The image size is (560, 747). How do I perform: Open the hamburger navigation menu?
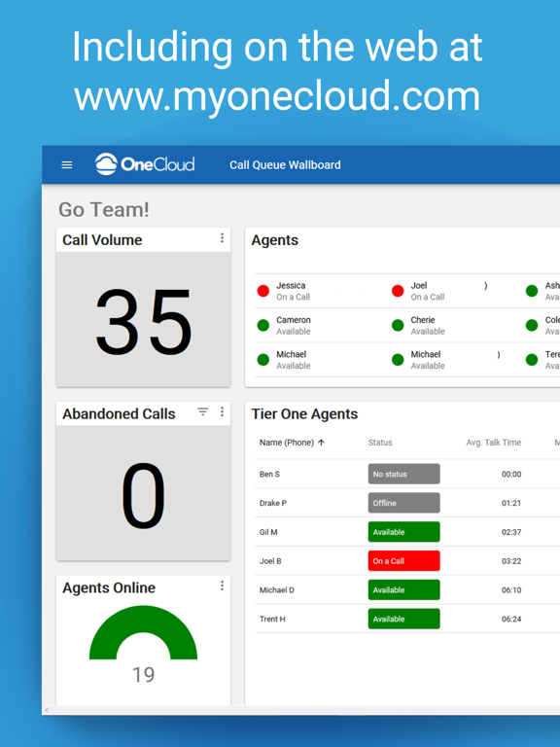pyautogui.click(x=67, y=164)
